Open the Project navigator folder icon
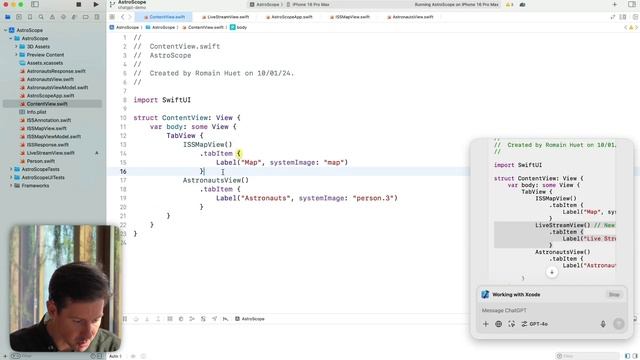 tap(7, 17)
